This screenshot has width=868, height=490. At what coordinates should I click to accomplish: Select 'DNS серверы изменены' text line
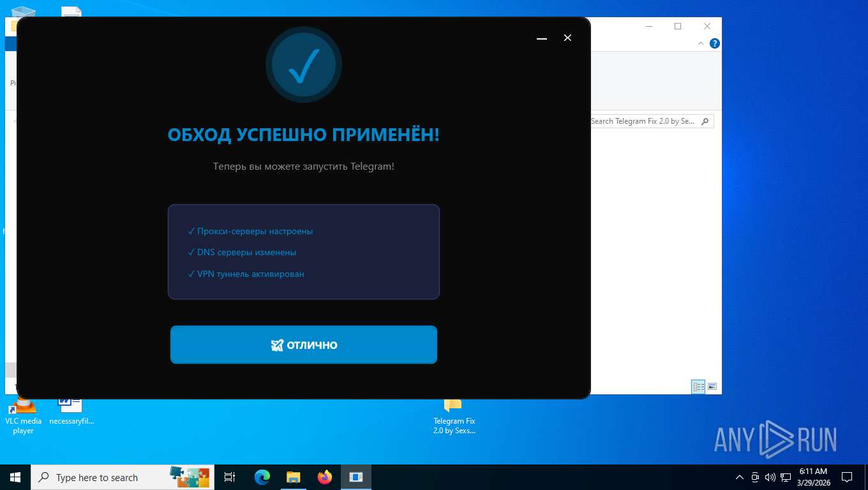tap(243, 252)
